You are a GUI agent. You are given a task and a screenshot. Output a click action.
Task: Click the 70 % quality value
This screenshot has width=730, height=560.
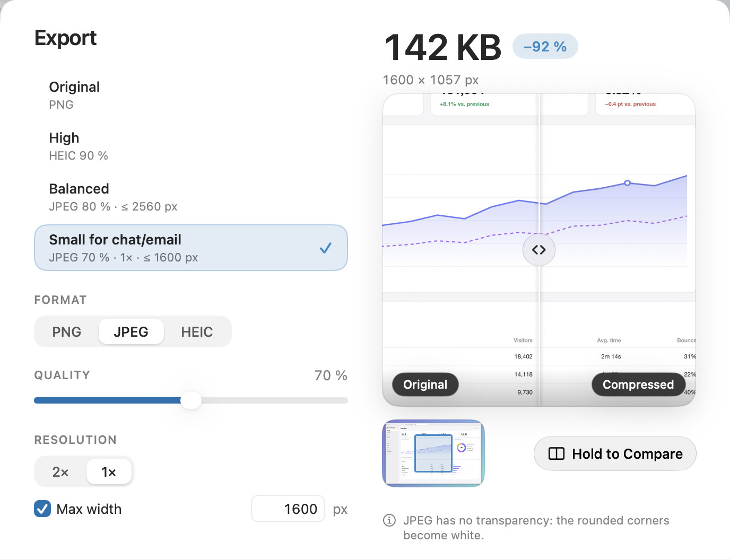pyautogui.click(x=331, y=375)
